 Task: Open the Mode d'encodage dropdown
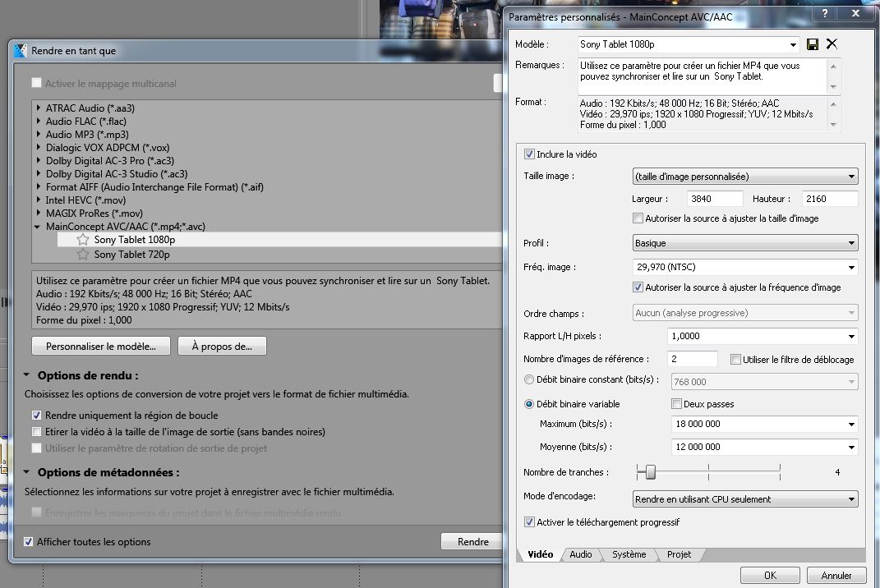tap(745, 499)
